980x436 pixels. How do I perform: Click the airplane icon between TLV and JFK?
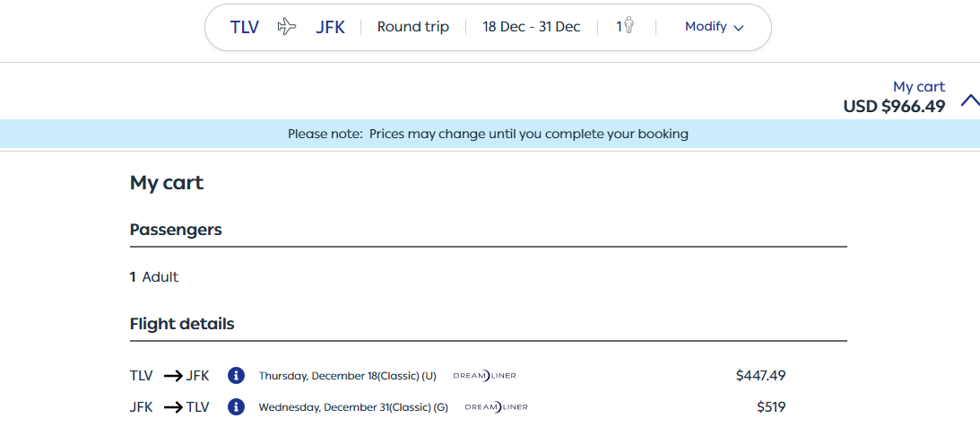tap(287, 27)
